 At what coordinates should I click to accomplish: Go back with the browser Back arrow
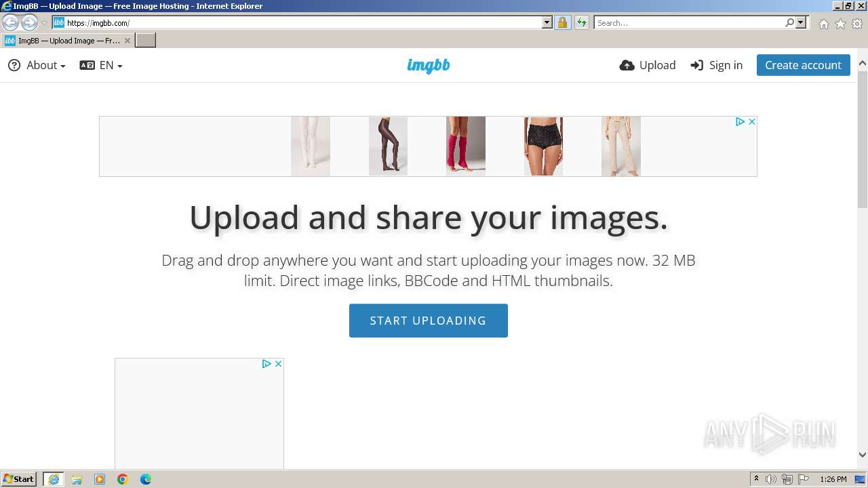[x=11, y=22]
